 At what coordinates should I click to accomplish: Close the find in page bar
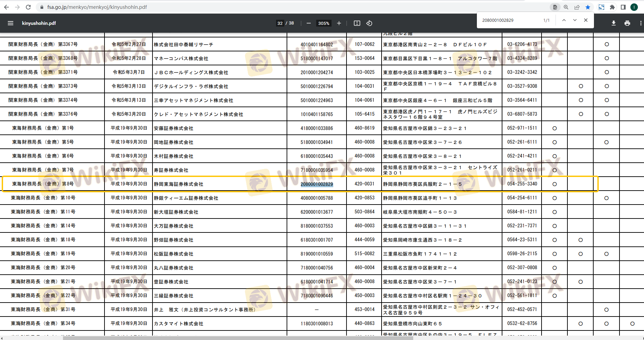[586, 20]
